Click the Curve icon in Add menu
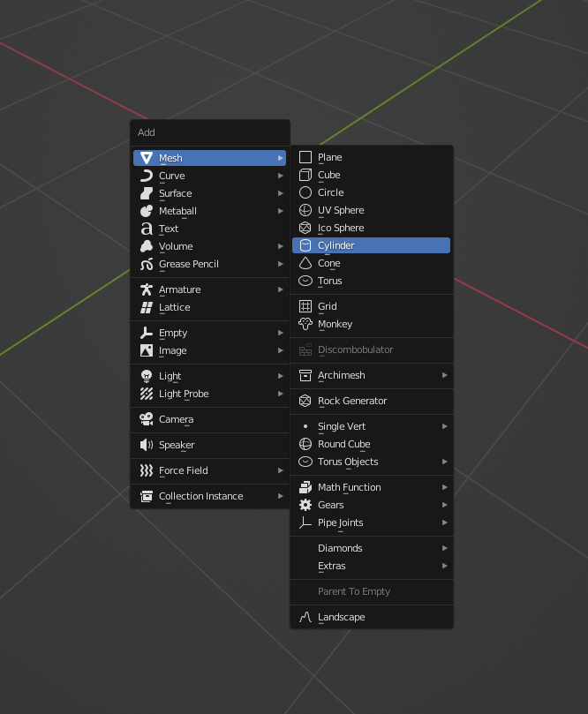The width and height of the screenshot is (588, 714). coord(147,176)
